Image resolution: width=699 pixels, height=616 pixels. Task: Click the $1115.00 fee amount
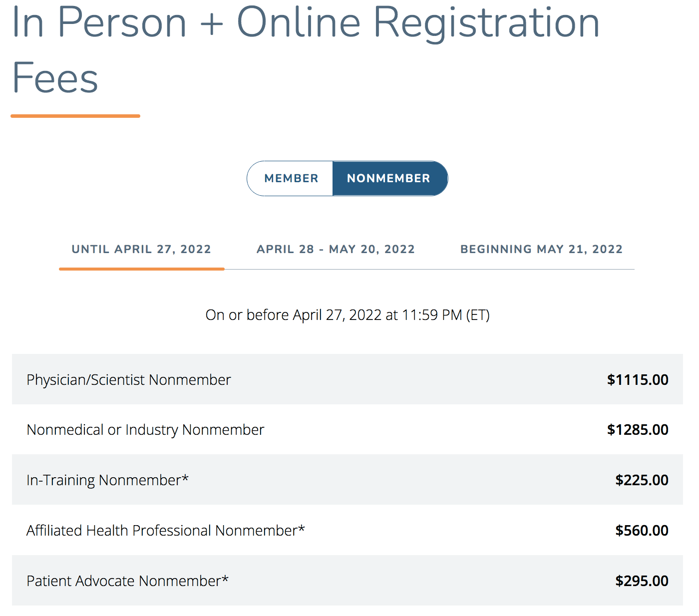(x=638, y=380)
